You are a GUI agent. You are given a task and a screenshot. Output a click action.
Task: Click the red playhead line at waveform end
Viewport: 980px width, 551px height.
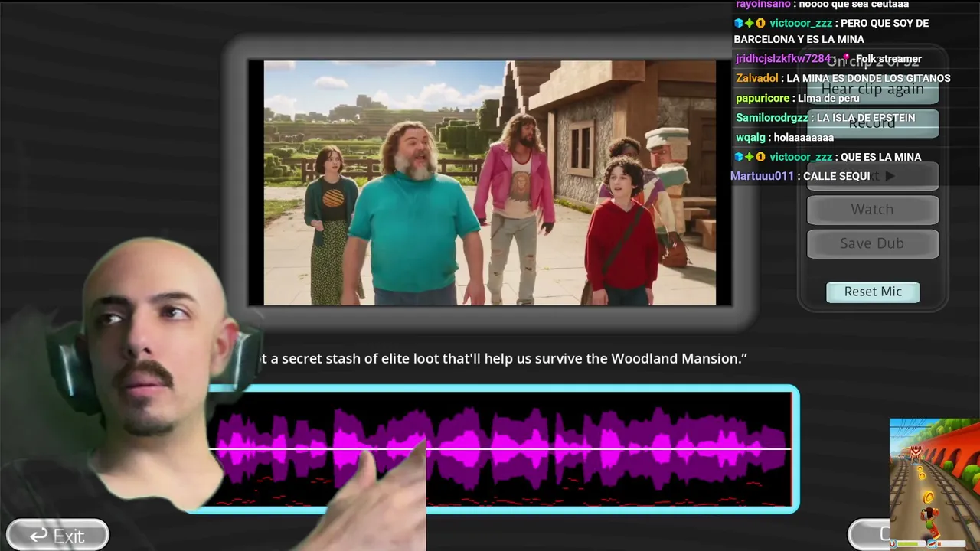(791, 449)
